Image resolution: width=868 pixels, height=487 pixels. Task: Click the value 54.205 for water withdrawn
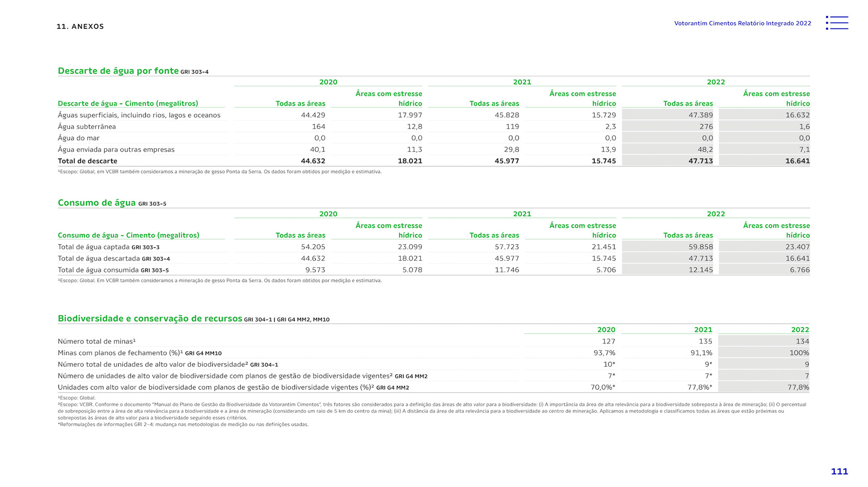coord(313,247)
